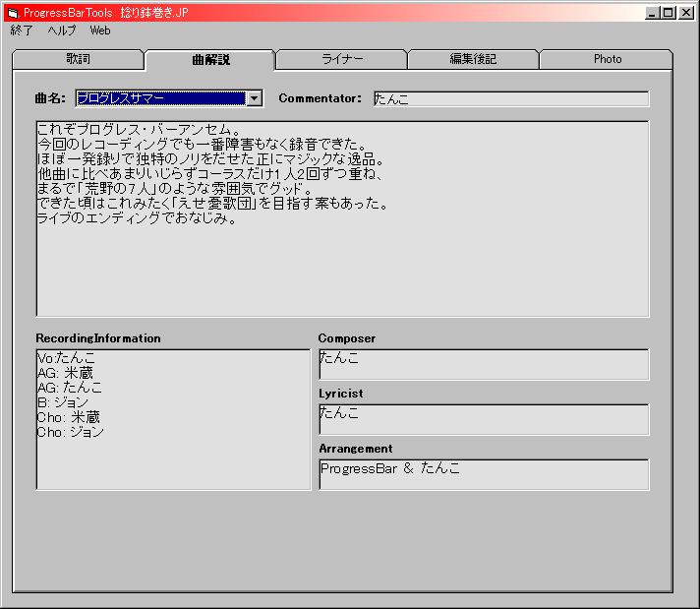Click inside the song commentary text area
Image resolution: width=700 pixels, height=609 pixels.
tap(342, 218)
